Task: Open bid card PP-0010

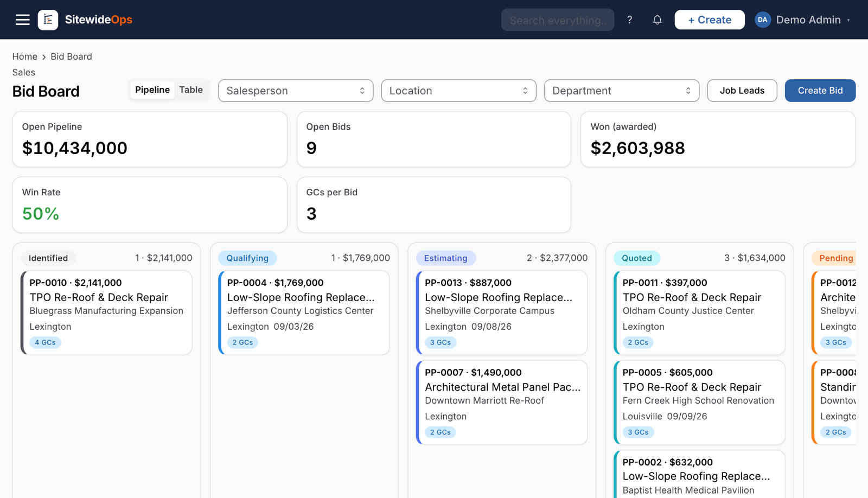Action: coord(106,313)
